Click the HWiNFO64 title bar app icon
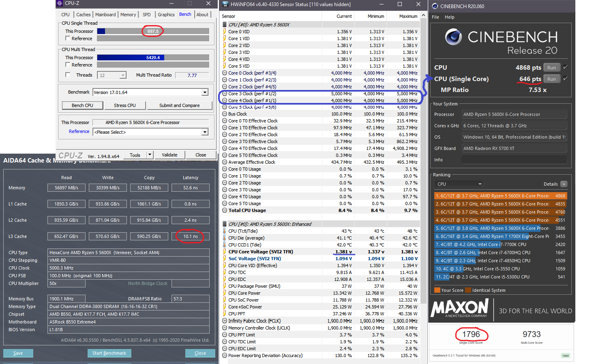Viewport: 609px width, 364px height. point(225,4)
